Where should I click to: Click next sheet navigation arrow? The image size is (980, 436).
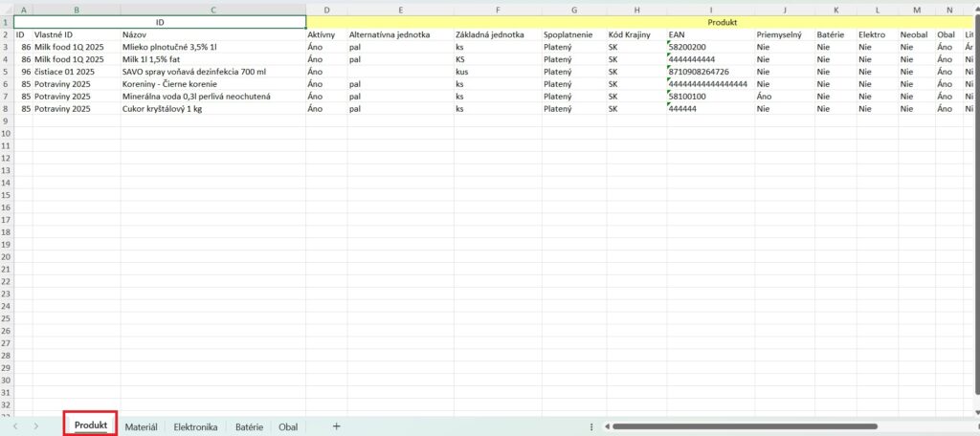pos(35,426)
